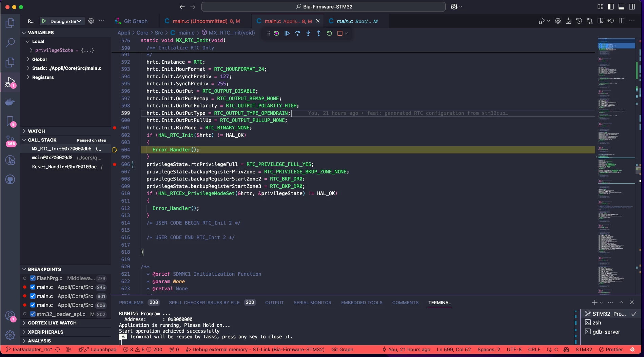Uncheck main.c breakpoint at line 601

[33, 296]
